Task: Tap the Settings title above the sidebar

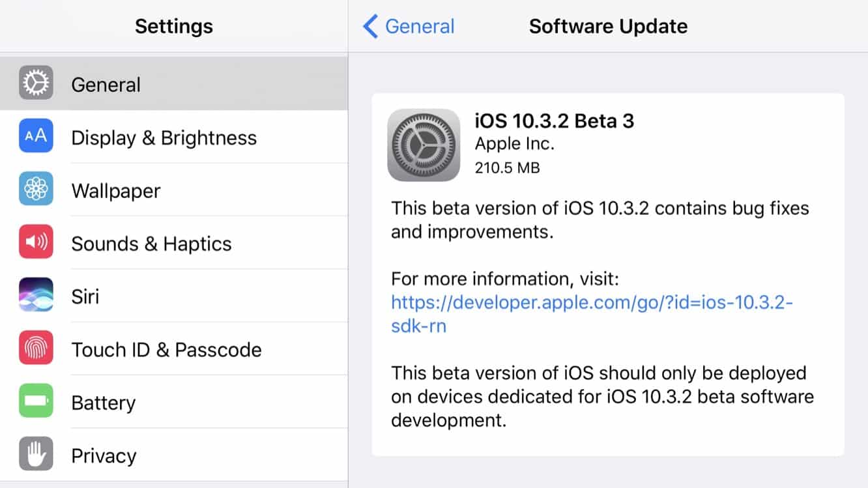Action: click(x=173, y=27)
